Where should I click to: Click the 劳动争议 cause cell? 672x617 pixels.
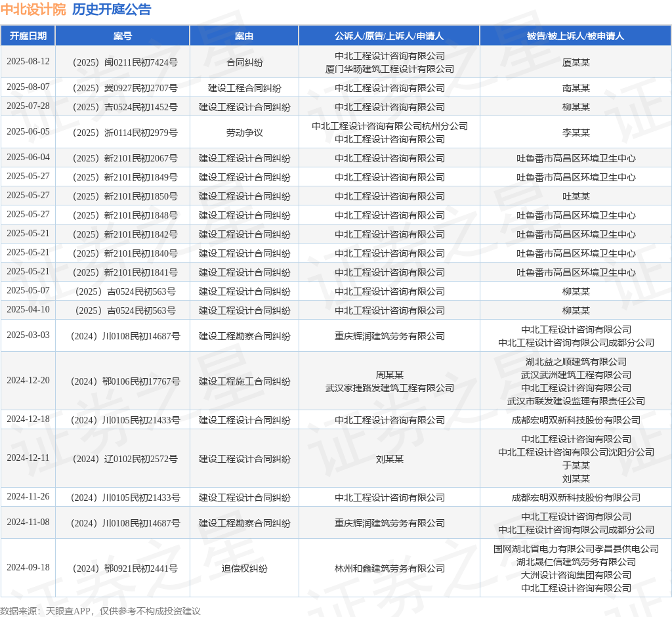click(244, 133)
